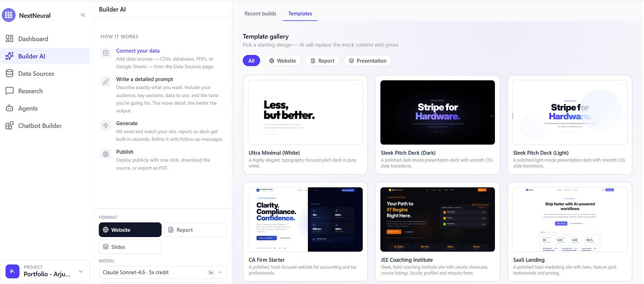644x284 pixels.
Task: Filter templates by Presentation
Action: pyautogui.click(x=368, y=61)
